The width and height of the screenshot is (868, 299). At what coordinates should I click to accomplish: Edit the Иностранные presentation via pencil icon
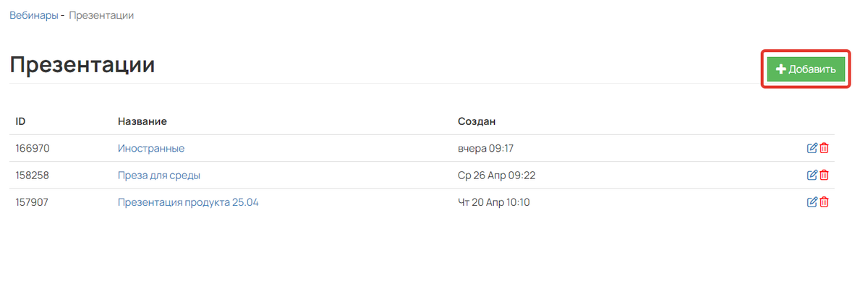(812, 148)
